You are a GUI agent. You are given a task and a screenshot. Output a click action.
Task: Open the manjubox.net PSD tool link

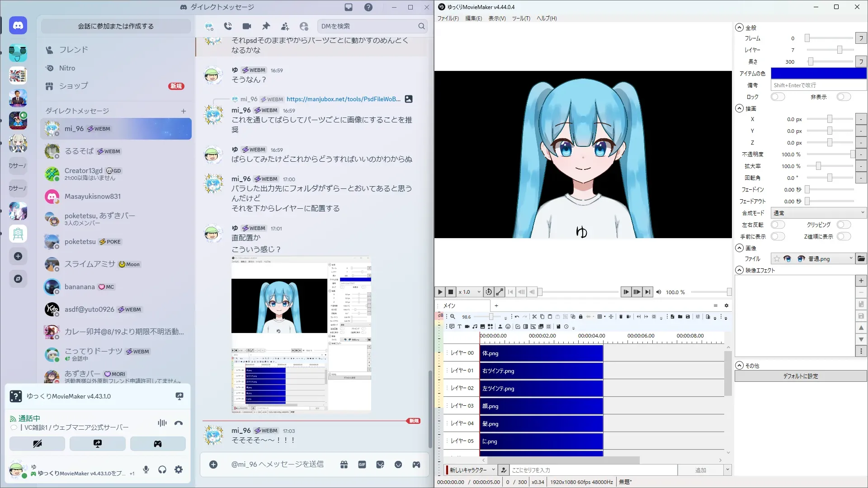coord(343,99)
